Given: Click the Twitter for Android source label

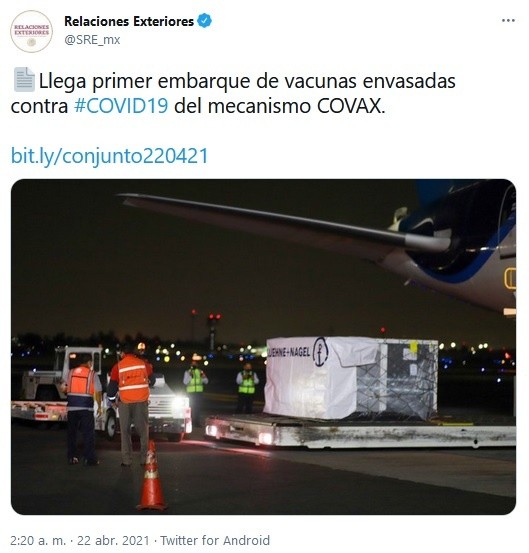Looking at the screenshot, I should pos(215,540).
